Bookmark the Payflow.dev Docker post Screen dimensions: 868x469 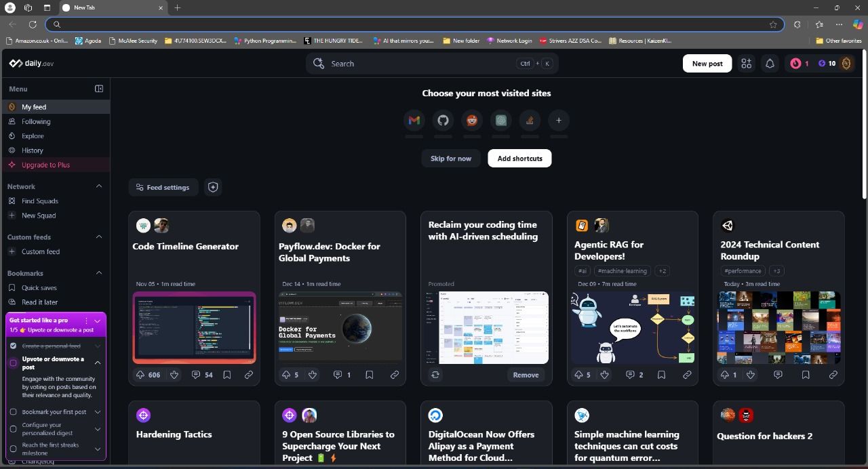(370, 375)
